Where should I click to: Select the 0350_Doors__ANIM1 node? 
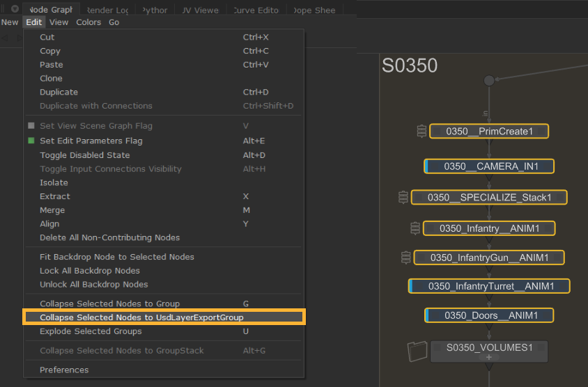tap(491, 315)
